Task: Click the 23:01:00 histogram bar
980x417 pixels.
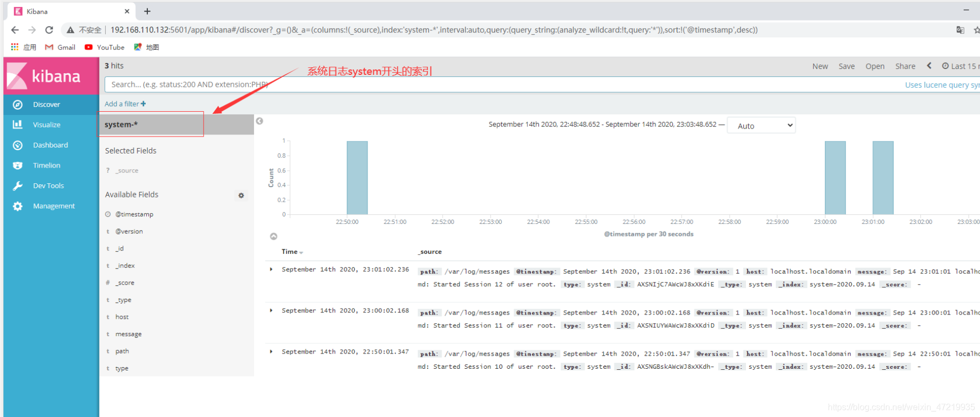Action: click(x=883, y=178)
